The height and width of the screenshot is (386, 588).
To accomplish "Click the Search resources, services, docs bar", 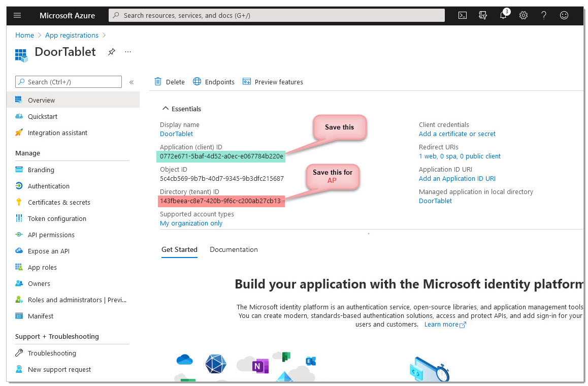I will point(277,15).
